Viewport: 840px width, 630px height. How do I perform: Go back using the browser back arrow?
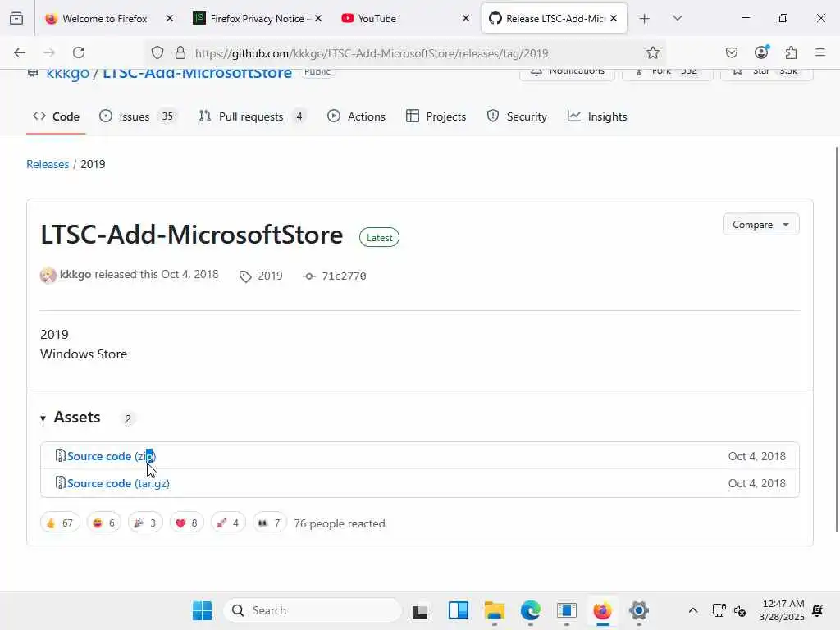20,52
